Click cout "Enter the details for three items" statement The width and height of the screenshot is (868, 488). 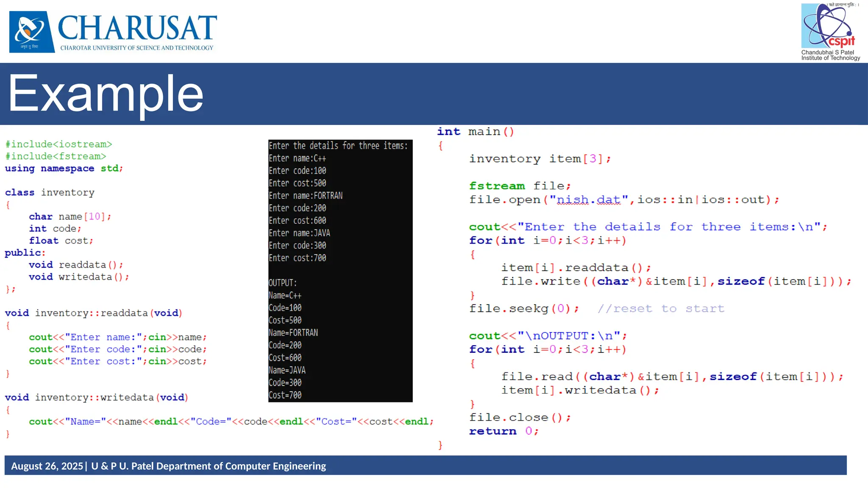(x=648, y=227)
